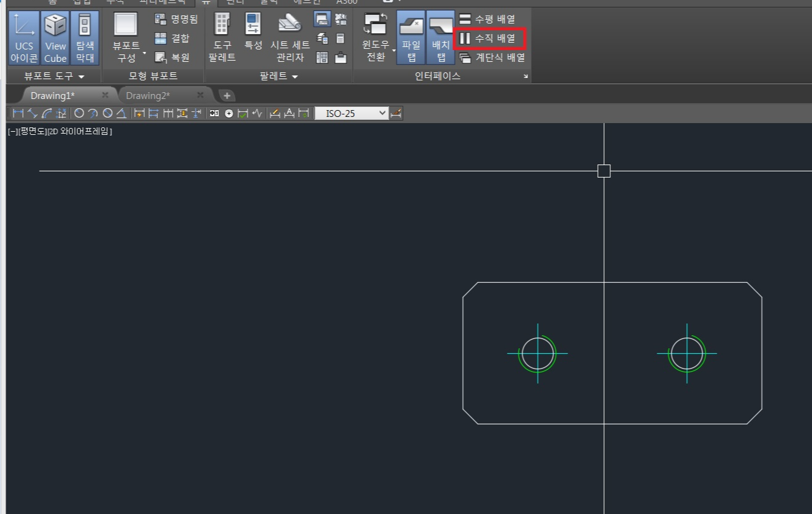Switch to the Drawing2* tab
Viewport: 812px width, 514px height.
coord(149,95)
